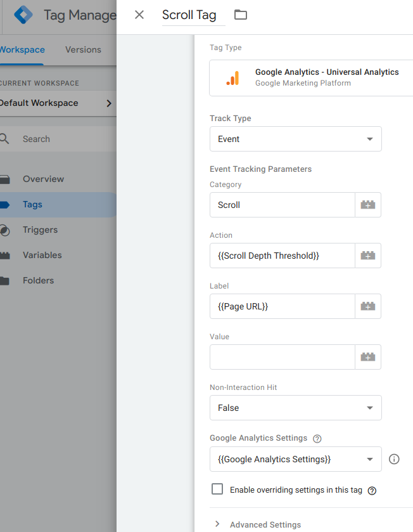Go to Variables in the sidebar
Viewport: 413px width, 532px height.
pyautogui.click(x=42, y=255)
